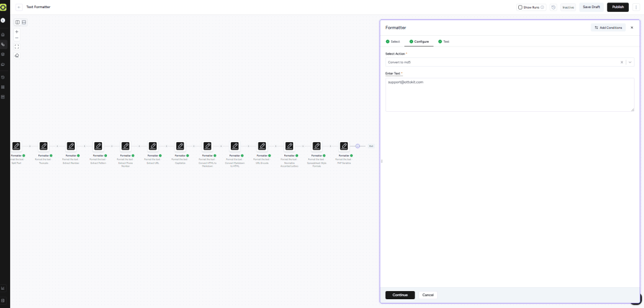Click the Enter Text input field

[509, 95]
